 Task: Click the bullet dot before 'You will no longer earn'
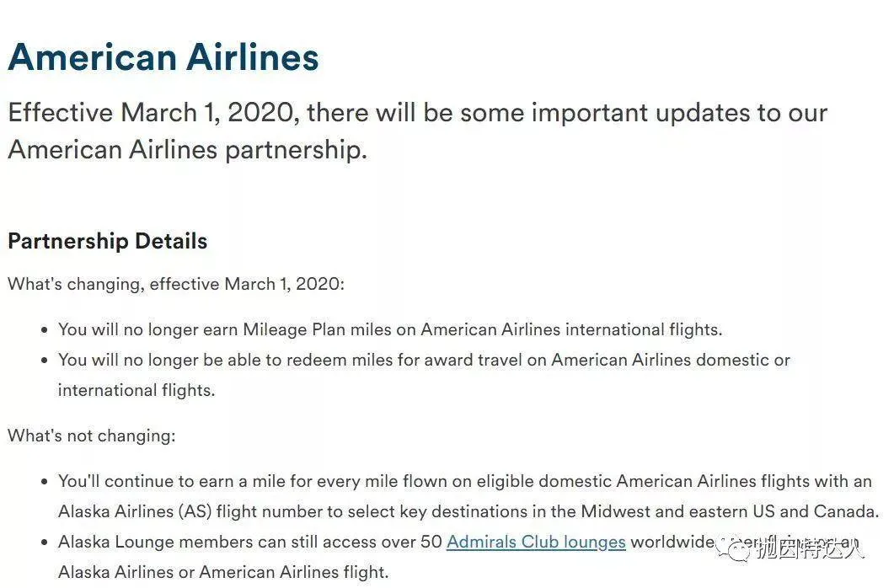coord(45,330)
